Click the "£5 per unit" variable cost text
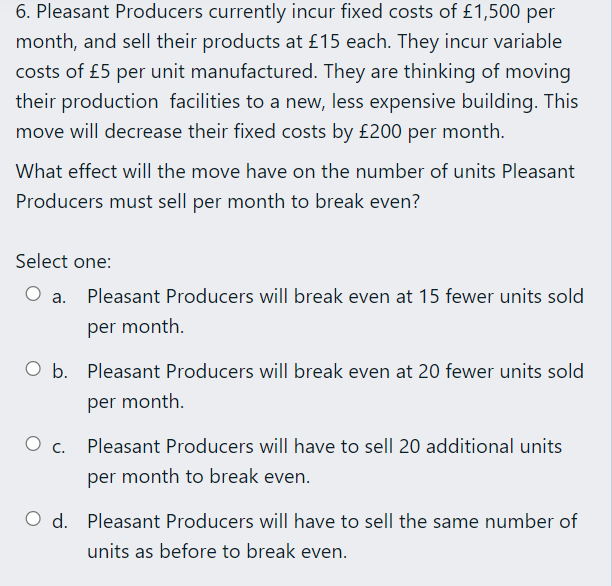This screenshot has height=586, width=612. click(x=125, y=72)
